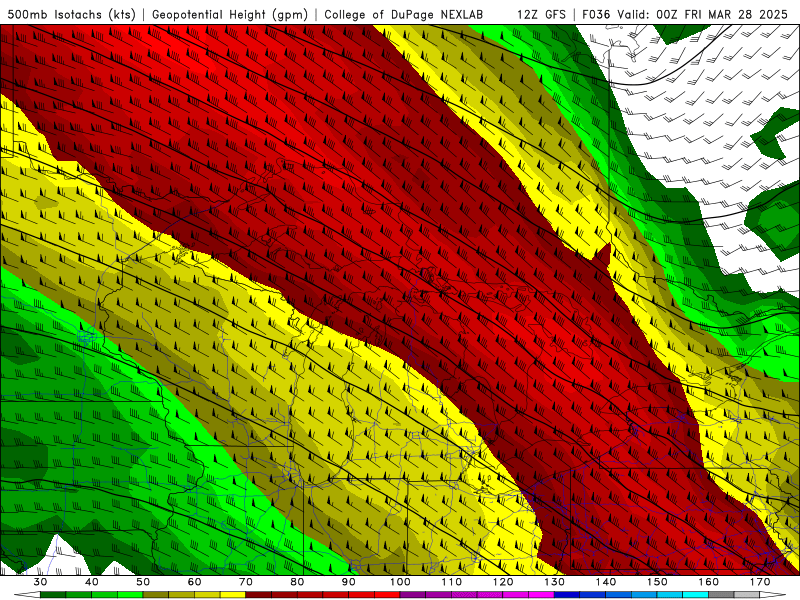Image resolution: width=800 pixels, height=600 pixels.
Task: Click the bright red 95-100 kt legend swatch
Action: pos(387,595)
